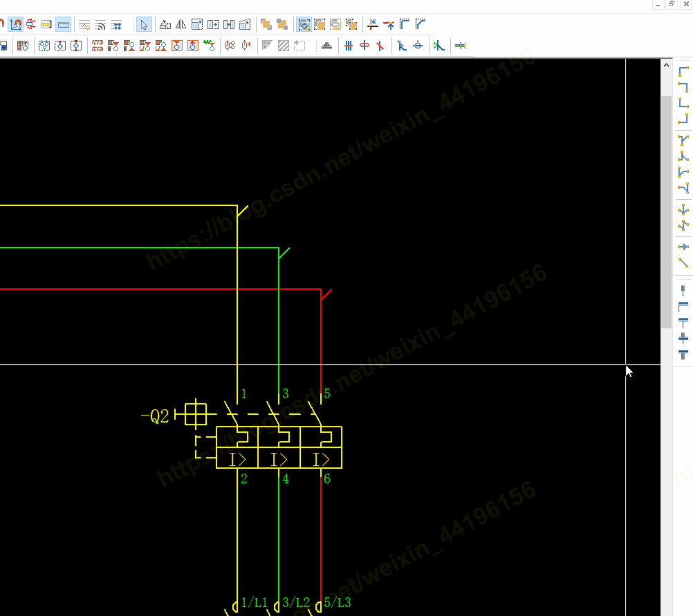Viewport: 693px width, 616px height.
Task: Click the round corner tool icon
Action: point(405,25)
